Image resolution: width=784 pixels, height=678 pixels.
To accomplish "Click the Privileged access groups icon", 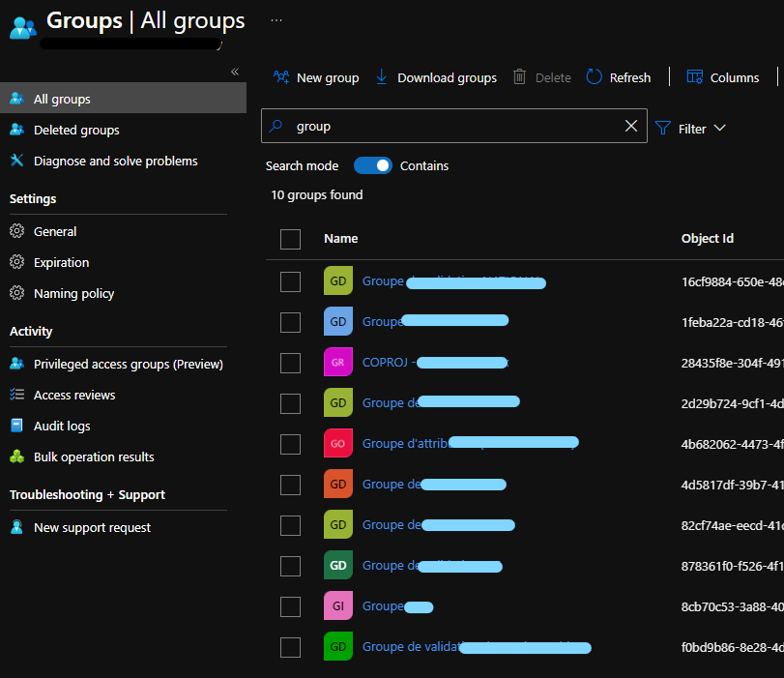I will [17, 364].
